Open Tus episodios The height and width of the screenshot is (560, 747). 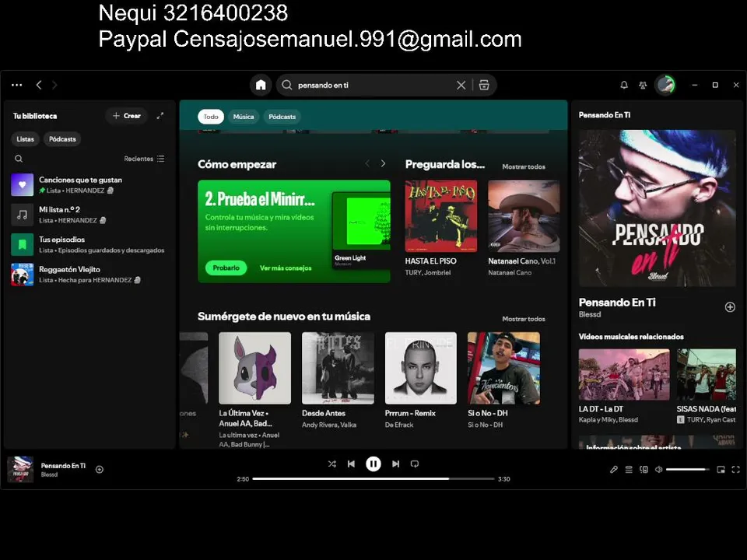(x=89, y=245)
